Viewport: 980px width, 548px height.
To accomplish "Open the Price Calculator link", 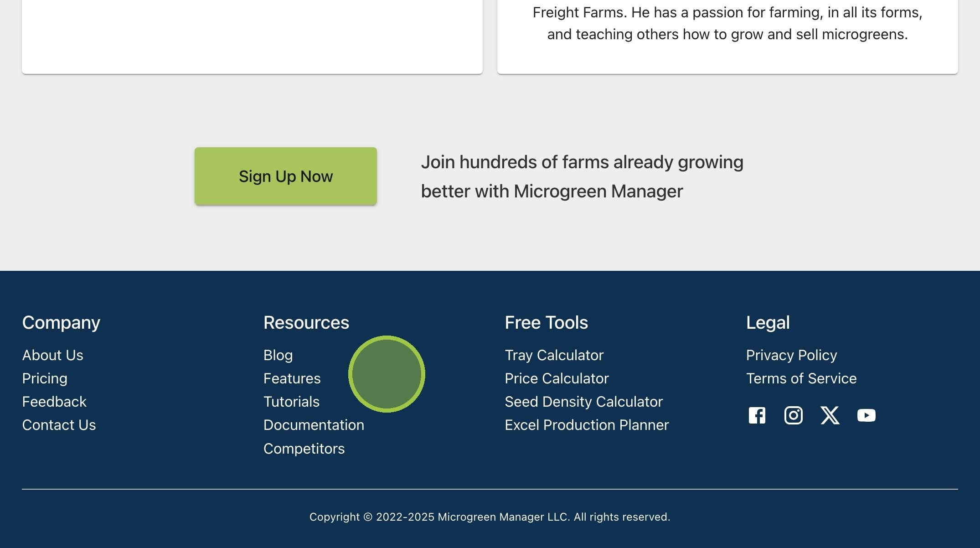I will 557,378.
